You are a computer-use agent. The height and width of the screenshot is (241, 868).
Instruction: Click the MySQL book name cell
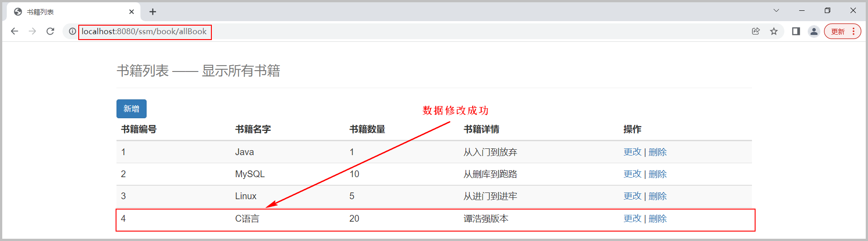coord(250,174)
